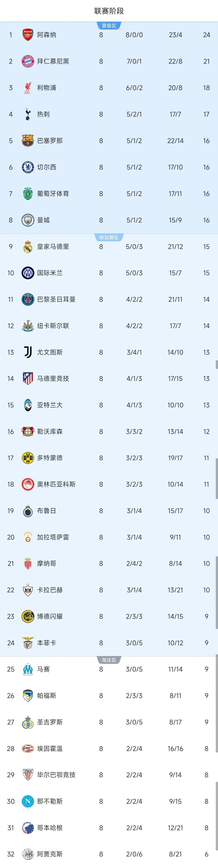Click the Juventus J logo icon

pos(28,352)
